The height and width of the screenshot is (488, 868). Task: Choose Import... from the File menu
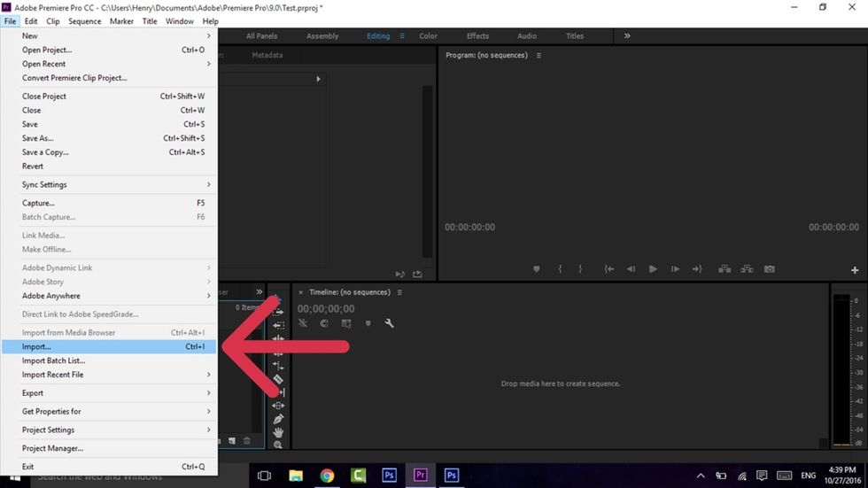(109, 346)
